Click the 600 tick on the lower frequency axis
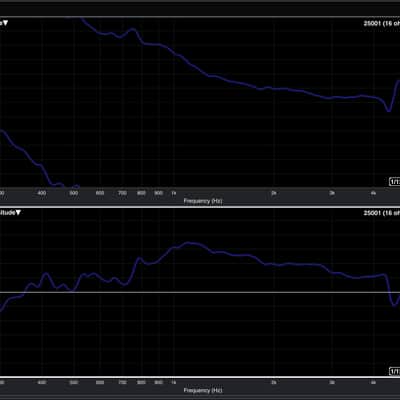 point(100,382)
